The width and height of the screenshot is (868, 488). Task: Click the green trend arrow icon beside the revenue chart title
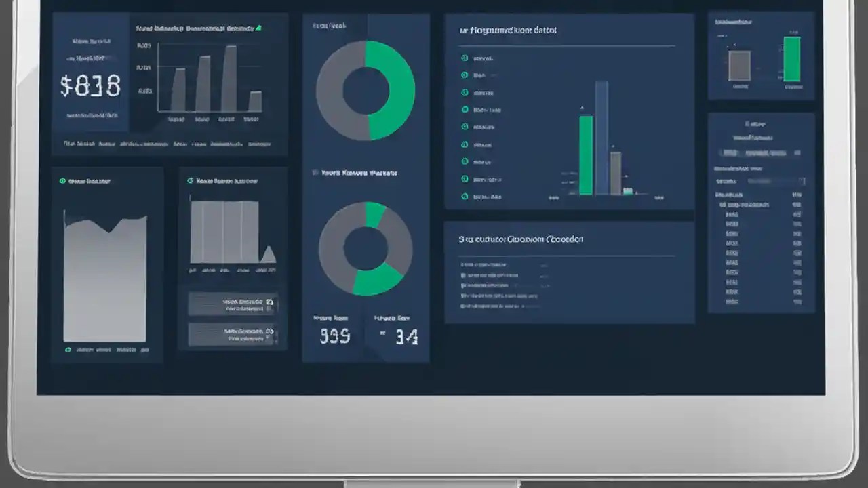pyautogui.click(x=258, y=27)
